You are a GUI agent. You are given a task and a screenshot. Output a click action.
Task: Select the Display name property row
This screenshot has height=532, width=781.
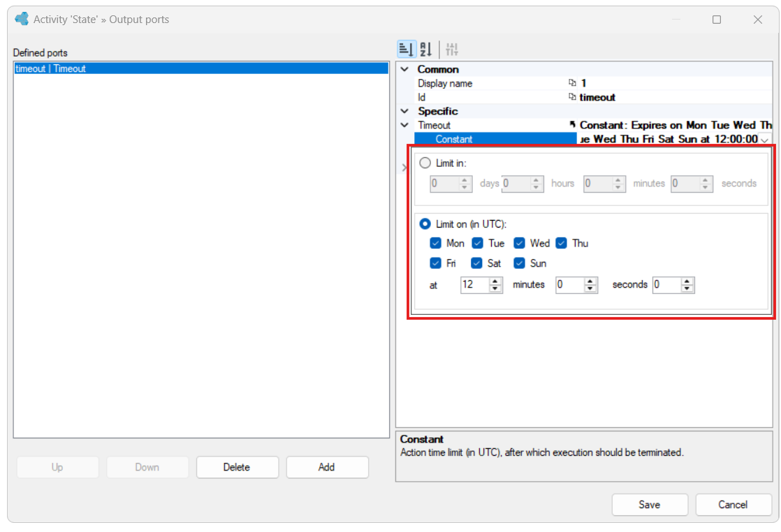click(592, 83)
